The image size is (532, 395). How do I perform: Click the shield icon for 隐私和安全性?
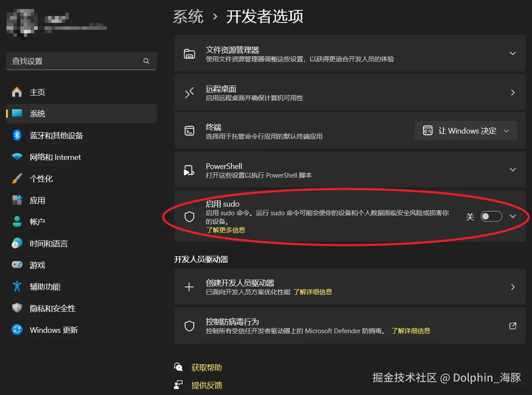[x=17, y=308]
